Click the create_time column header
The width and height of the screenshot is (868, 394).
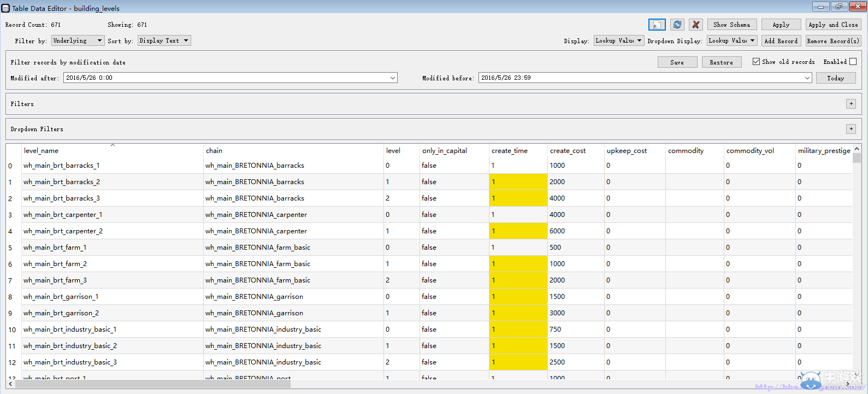coord(518,151)
